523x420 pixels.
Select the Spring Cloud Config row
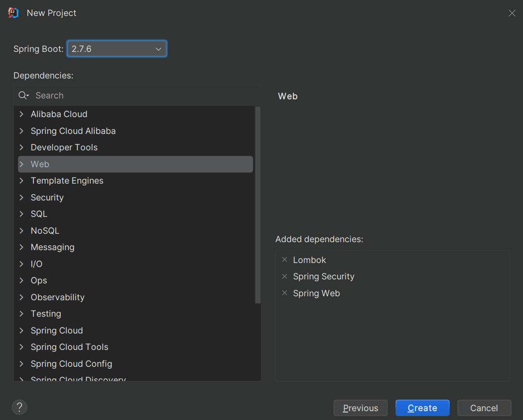pos(135,364)
